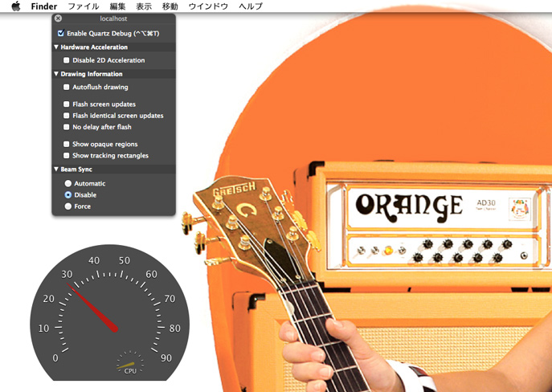Open the 表示 menu
This screenshot has width=552, height=392.
144,6
